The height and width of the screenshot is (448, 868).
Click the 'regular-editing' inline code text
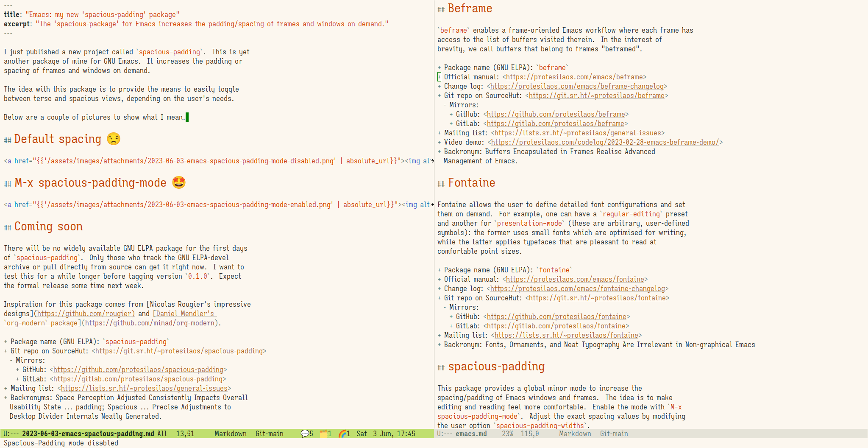632,214
